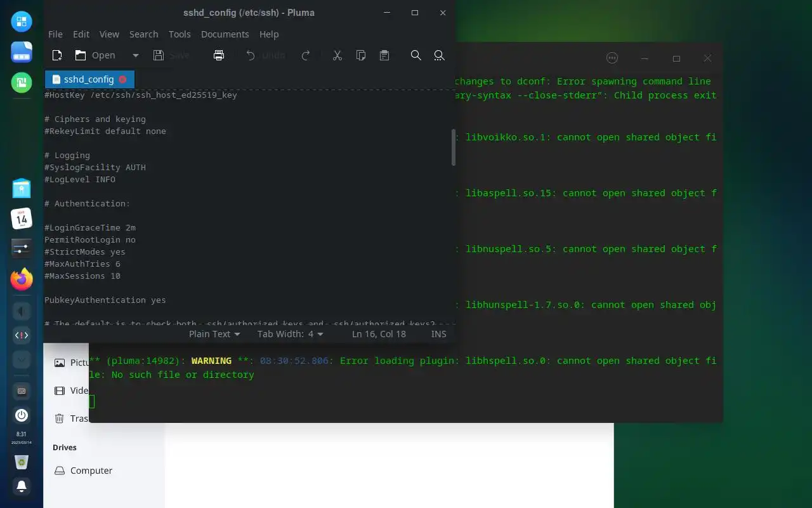Open the File menu
This screenshot has height=508, width=812.
55,34
